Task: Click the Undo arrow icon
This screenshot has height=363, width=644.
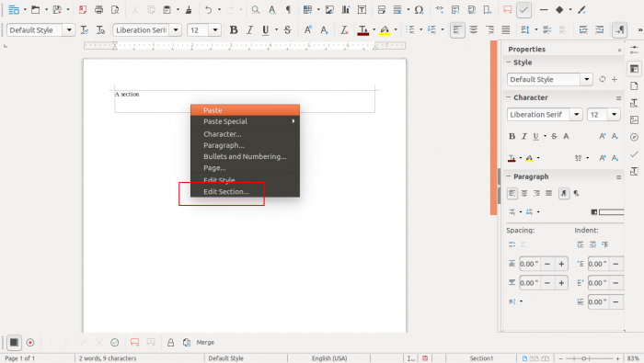Action: point(209,10)
